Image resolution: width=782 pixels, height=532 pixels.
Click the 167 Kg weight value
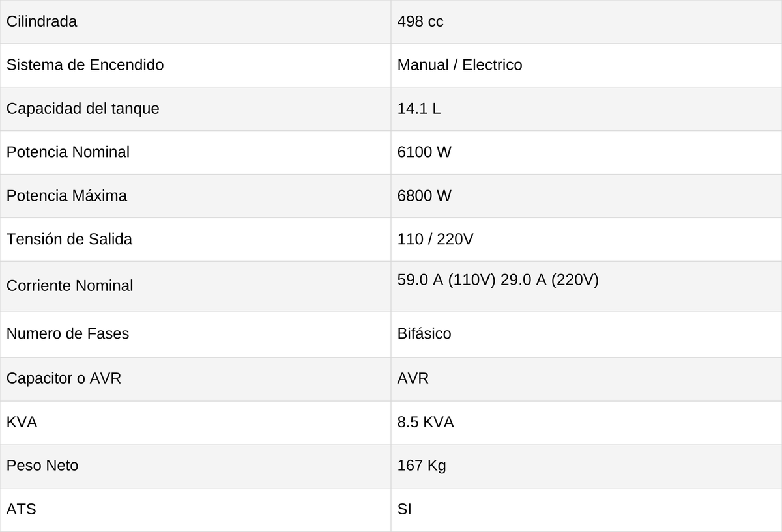coord(422,466)
